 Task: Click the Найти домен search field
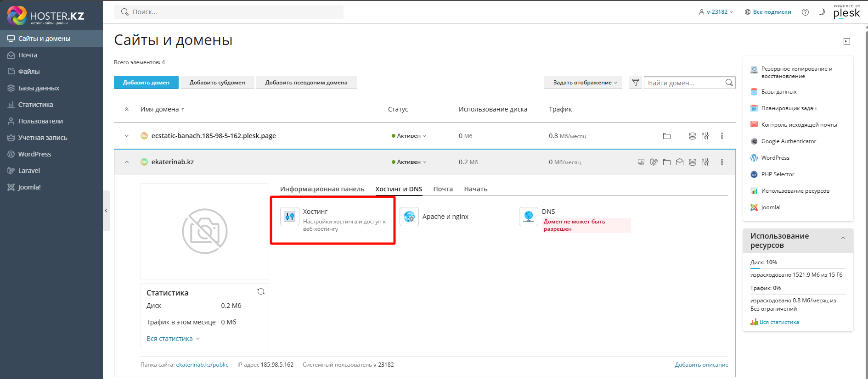tap(684, 83)
